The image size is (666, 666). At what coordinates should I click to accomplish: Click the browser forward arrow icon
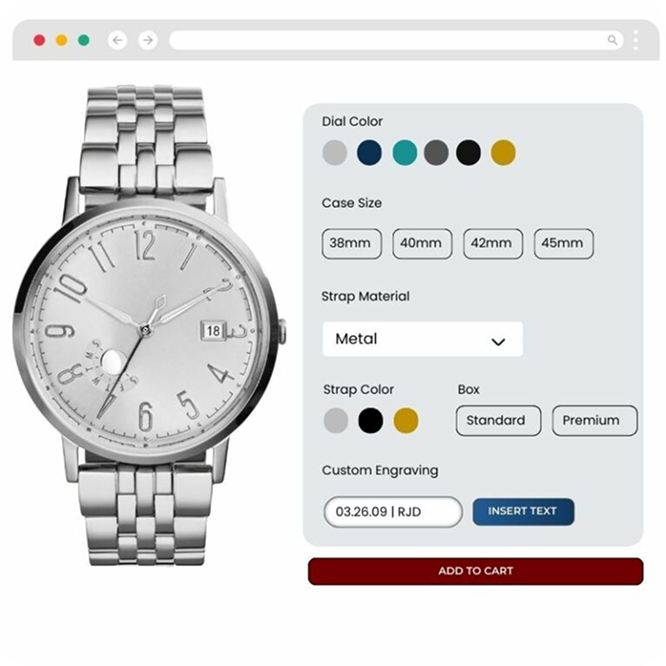[x=148, y=40]
